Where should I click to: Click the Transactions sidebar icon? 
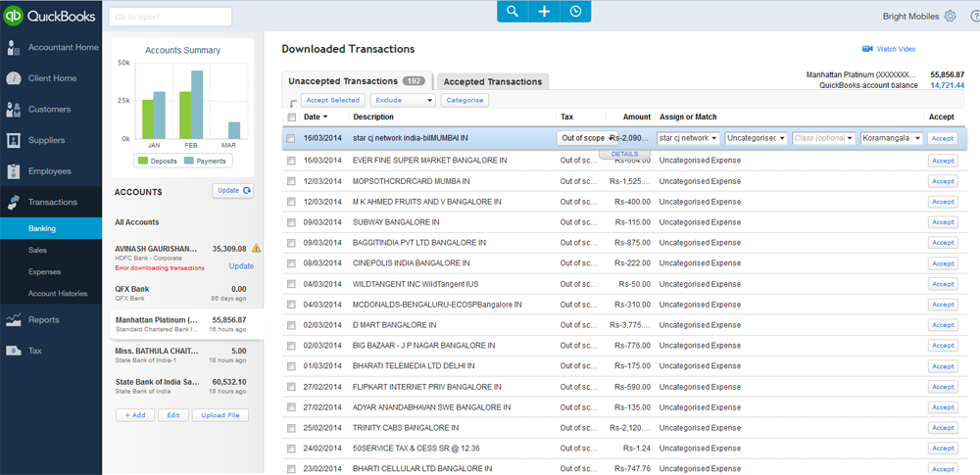(x=13, y=202)
